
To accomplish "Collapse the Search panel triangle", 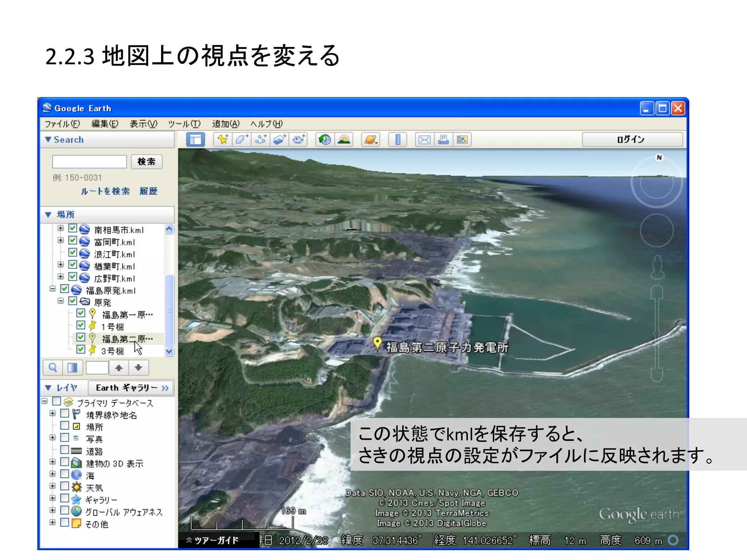I will 48,139.
